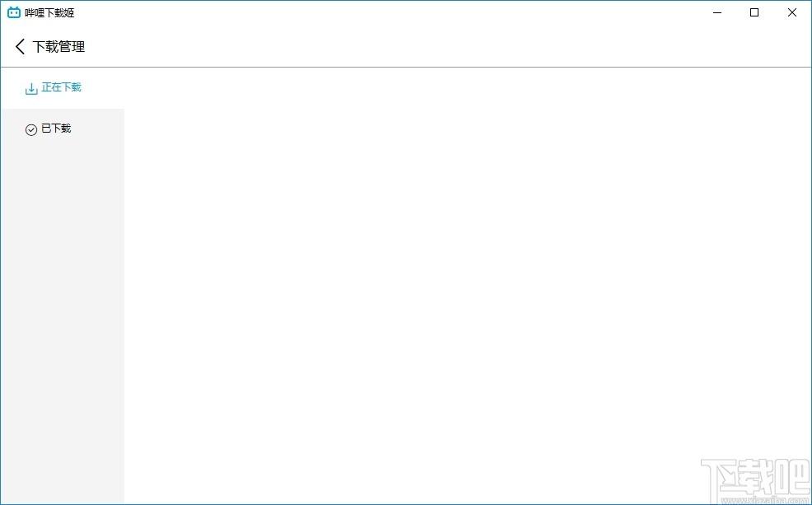Click the download tray icon beside 正在下载
This screenshot has width=812, height=505.
(x=31, y=89)
